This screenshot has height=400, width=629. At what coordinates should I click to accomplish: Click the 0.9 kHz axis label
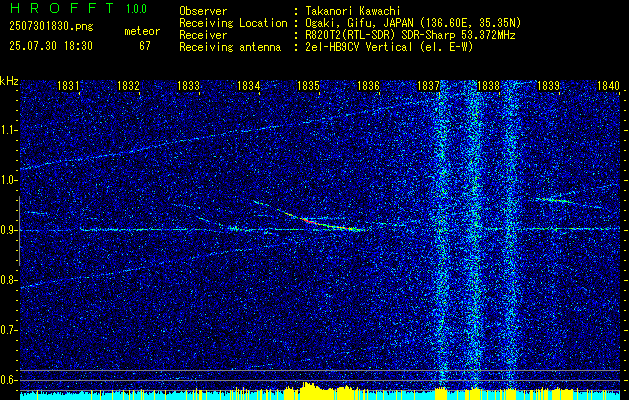tap(8, 230)
